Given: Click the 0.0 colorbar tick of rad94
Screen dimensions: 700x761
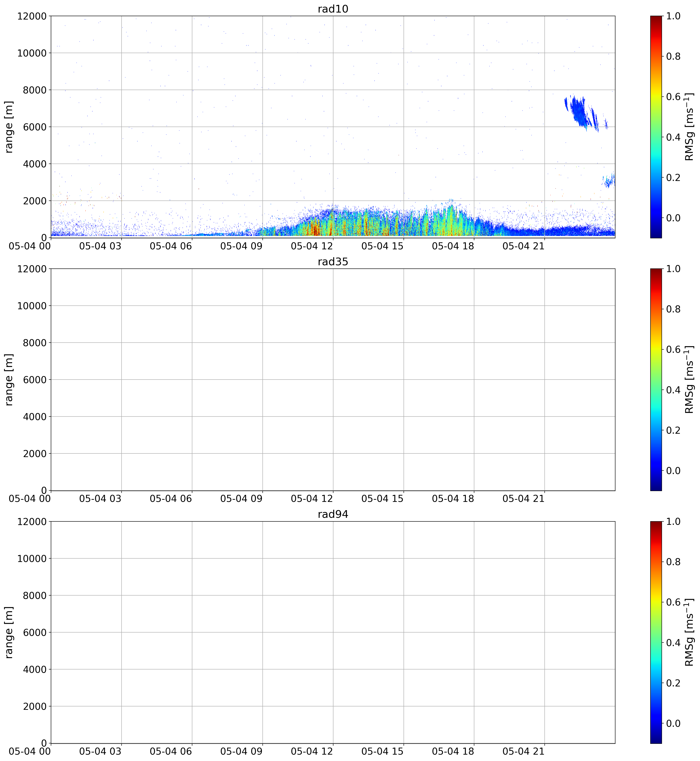Looking at the screenshot, I should coord(673,723).
